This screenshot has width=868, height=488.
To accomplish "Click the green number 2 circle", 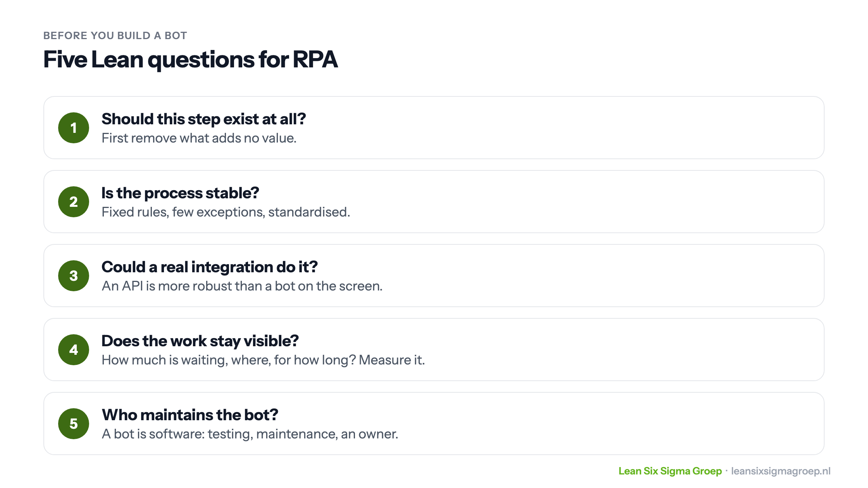I will point(74,202).
